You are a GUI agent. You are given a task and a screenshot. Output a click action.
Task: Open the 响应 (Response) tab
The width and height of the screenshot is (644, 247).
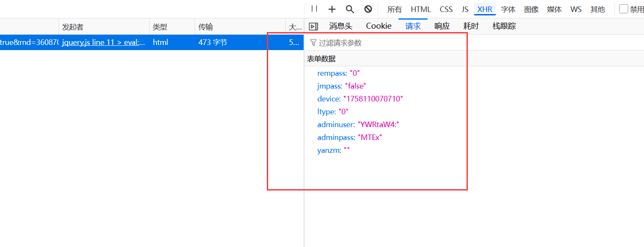pos(442,26)
